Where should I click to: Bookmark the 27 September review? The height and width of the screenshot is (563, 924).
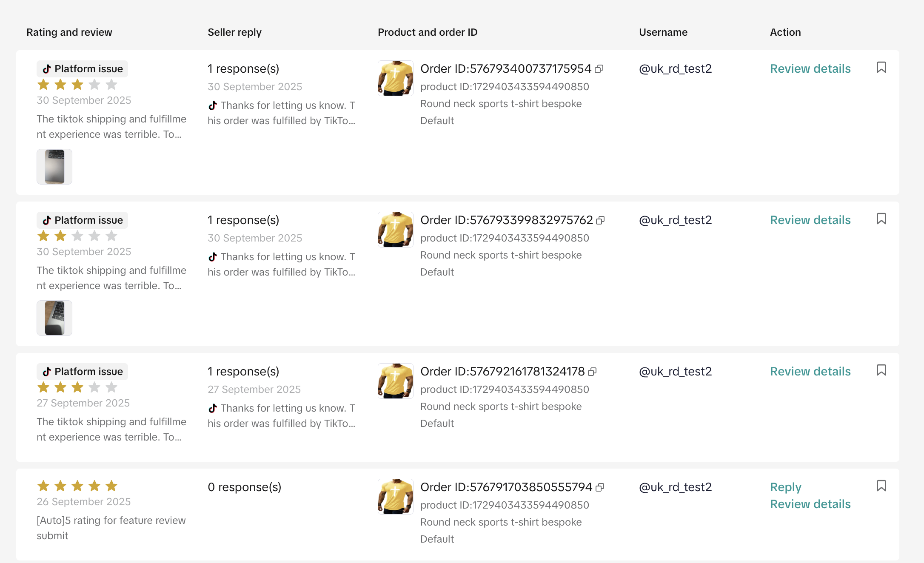881,370
